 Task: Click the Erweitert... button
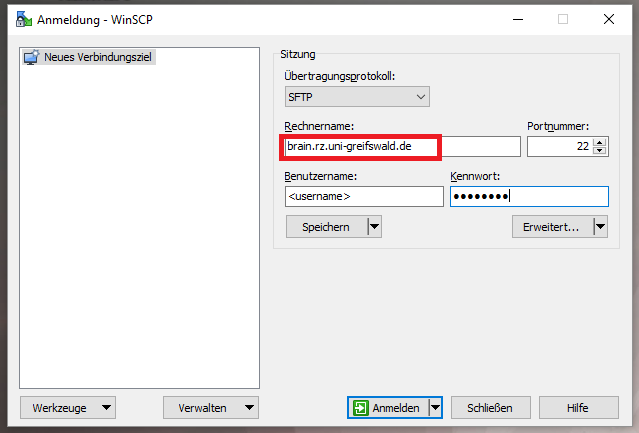pyautogui.click(x=551, y=227)
